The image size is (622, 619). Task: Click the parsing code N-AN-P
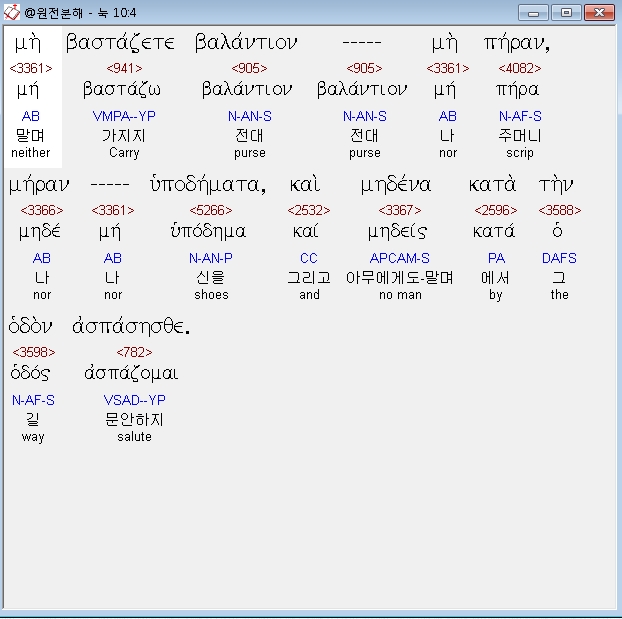click(211, 258)
